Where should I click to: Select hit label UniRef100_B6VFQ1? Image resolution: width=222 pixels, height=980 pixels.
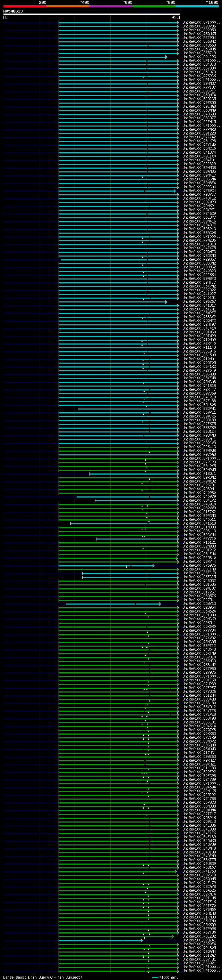tap(199, 959)
